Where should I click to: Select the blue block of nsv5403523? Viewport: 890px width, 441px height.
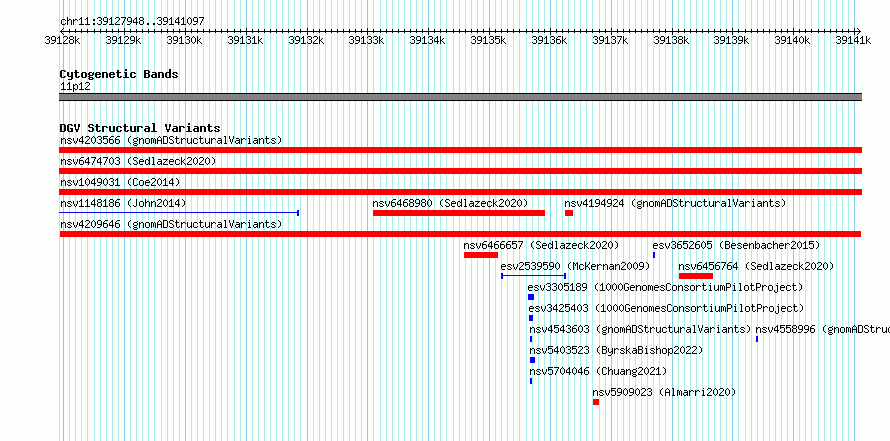click(532, 360)
